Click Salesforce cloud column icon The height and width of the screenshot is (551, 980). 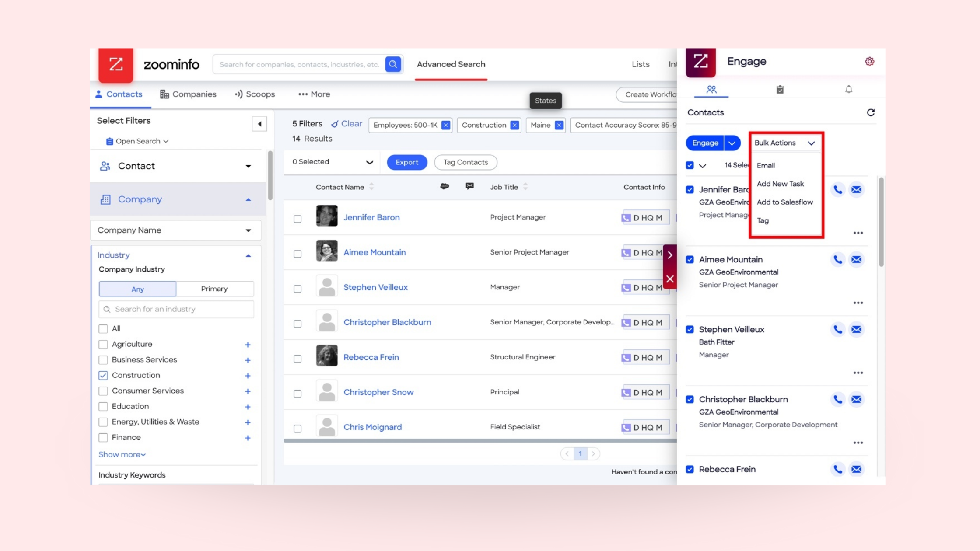tap(444, 187)
